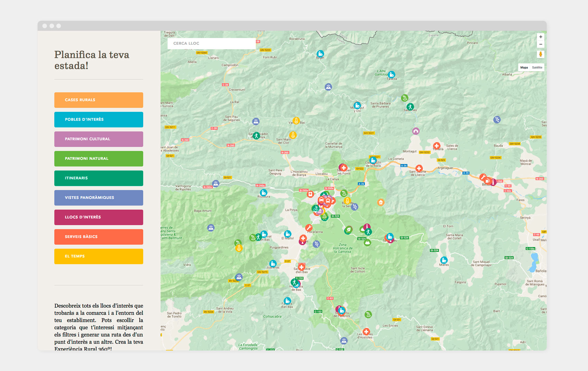Show the Itineraris category
Screen dimensions: 588x371
pyautogui.click(x=99, y=178)
